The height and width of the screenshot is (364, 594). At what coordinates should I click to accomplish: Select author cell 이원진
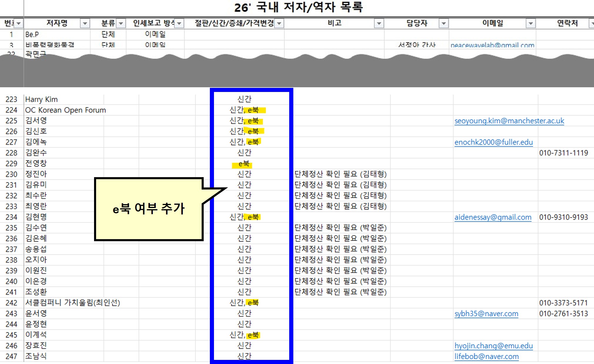coord(64,271)
